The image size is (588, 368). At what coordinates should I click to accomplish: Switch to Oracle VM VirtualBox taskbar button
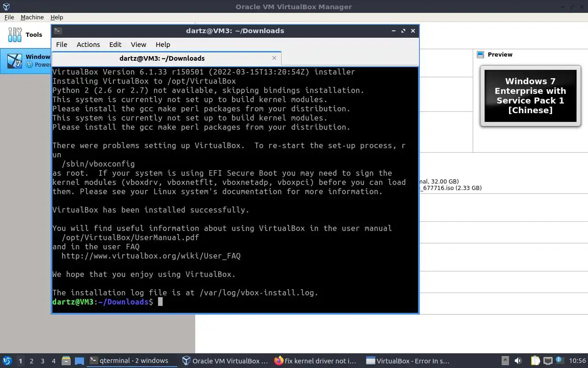[225, 361]
